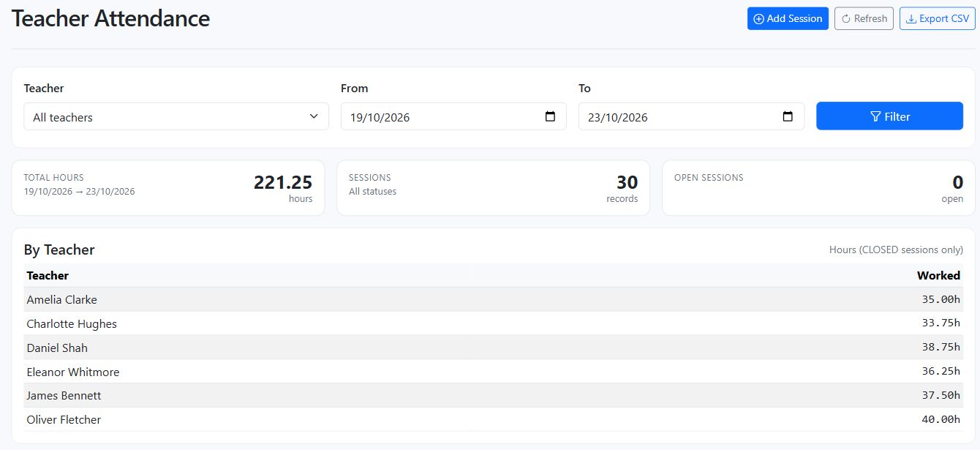Click the Filter button

click(x=889, y=116)
